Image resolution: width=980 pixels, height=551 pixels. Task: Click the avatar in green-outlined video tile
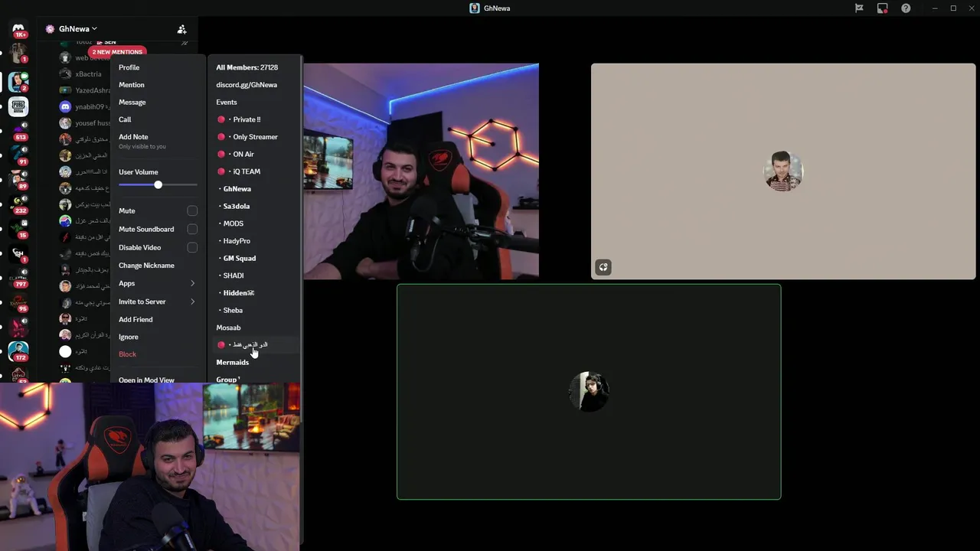[589, 392]
